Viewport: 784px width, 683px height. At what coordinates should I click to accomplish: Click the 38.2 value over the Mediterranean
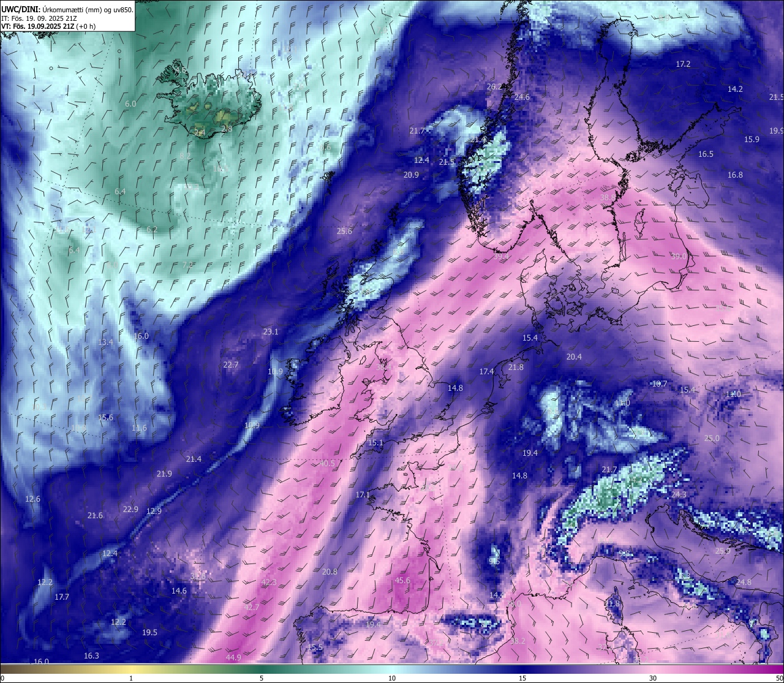[x=518, y=641]
